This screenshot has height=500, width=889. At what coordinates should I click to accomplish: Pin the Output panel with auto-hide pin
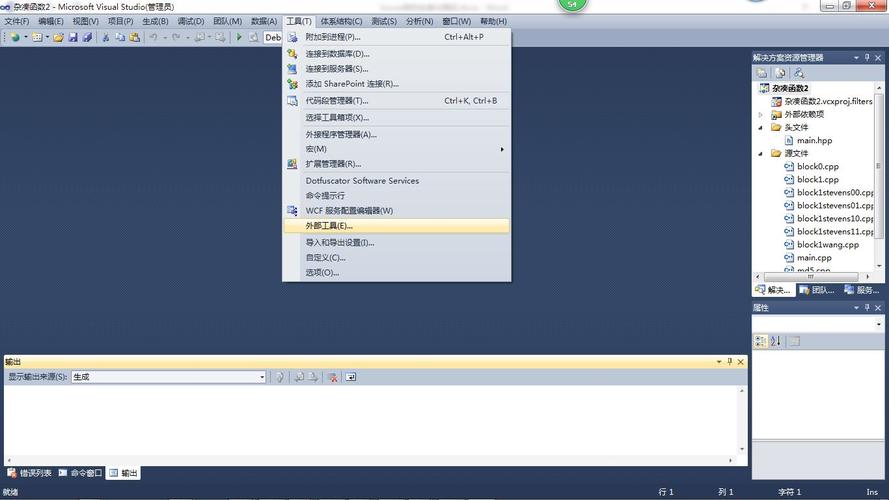point(730,362)
